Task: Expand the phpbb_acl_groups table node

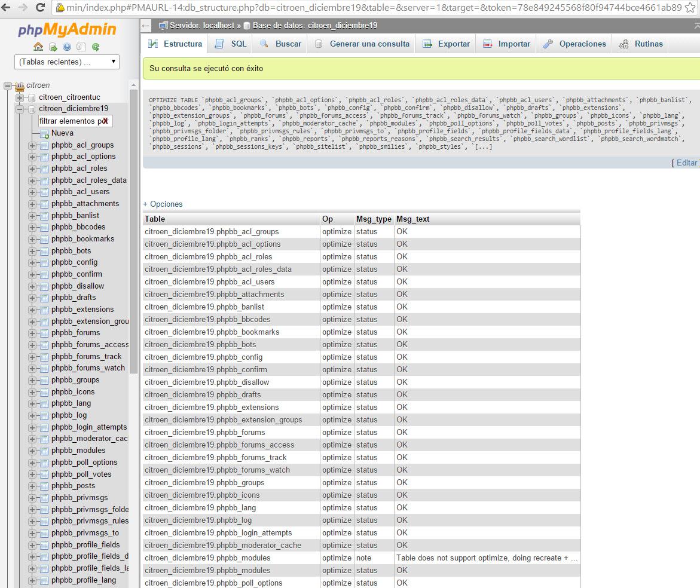Action: pos(32,145)
